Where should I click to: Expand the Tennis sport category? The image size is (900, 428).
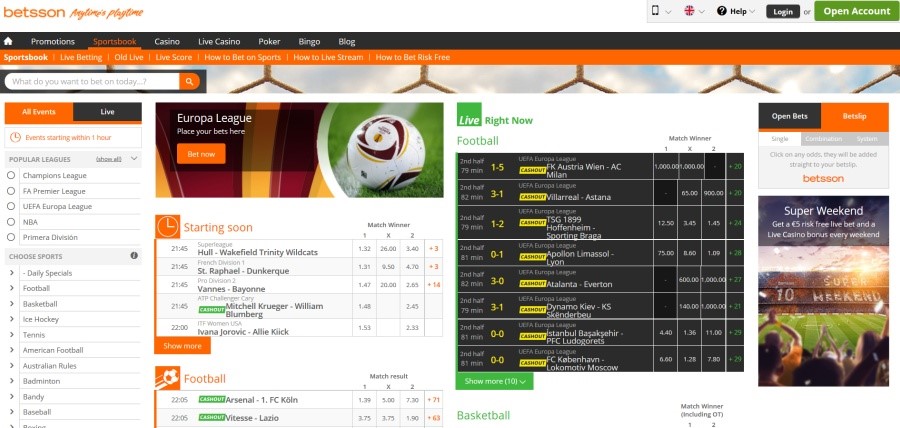pos(11,334)
